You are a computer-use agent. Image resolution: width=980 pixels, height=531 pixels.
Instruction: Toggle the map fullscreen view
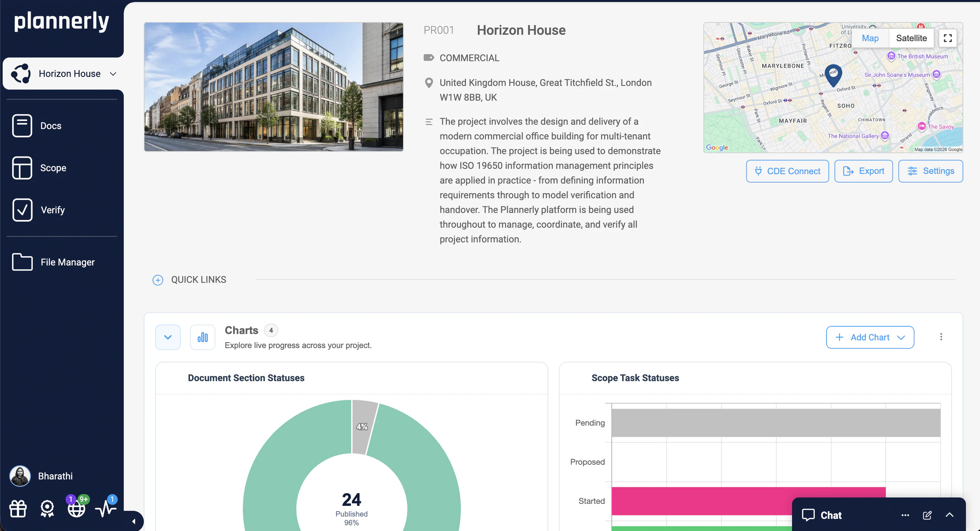pos(948,38)
